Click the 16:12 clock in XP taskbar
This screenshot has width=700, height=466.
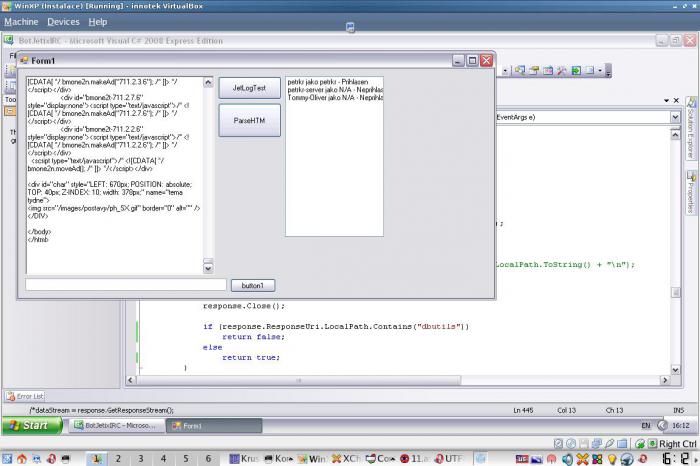coord(681,425)
